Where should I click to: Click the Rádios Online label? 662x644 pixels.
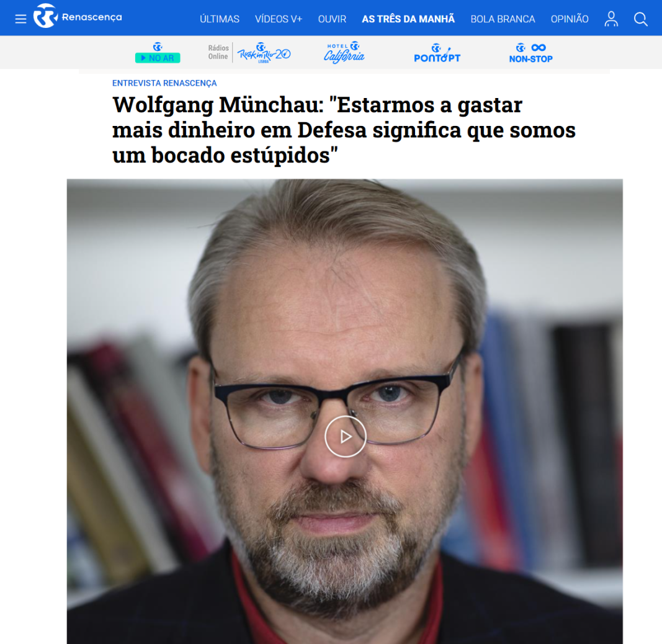218,52
